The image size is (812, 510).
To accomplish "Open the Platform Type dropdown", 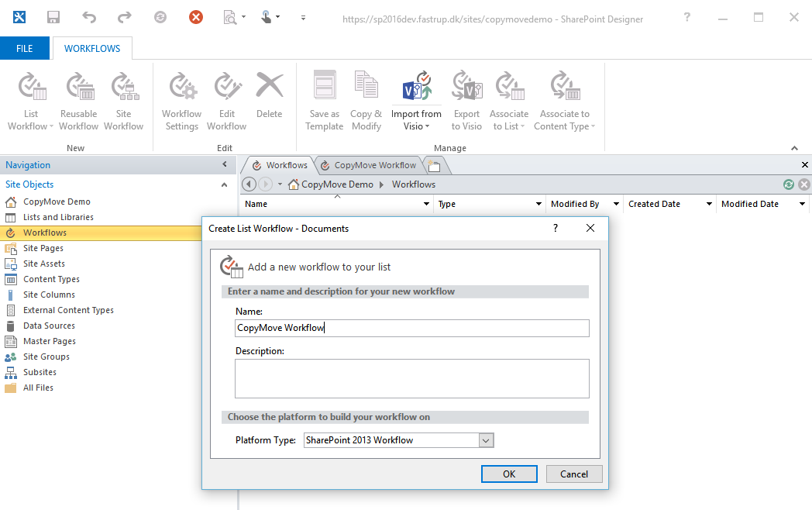I will [486, 439].
